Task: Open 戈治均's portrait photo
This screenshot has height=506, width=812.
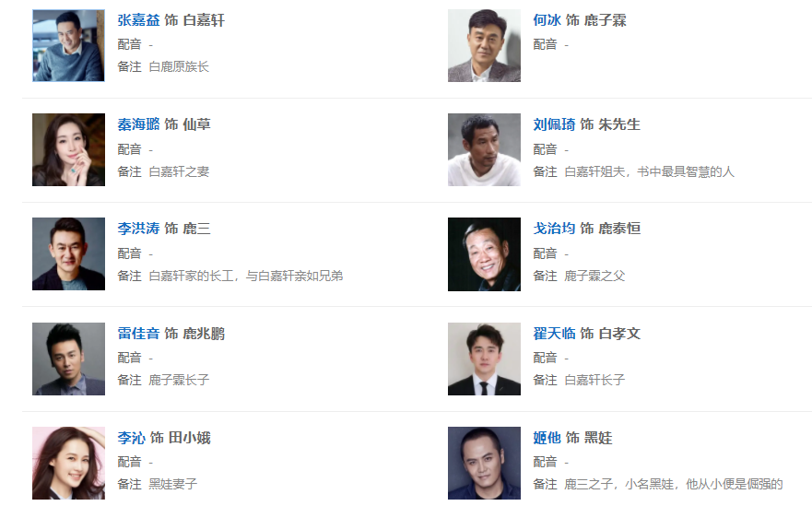Action: (x=484, y=254)
